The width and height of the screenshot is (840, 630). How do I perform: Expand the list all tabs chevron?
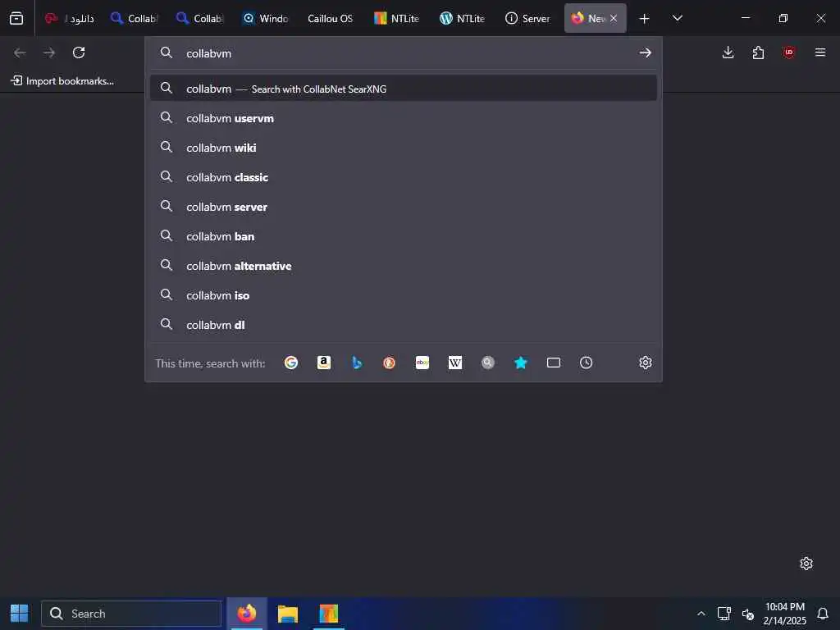tap(677, 18)
